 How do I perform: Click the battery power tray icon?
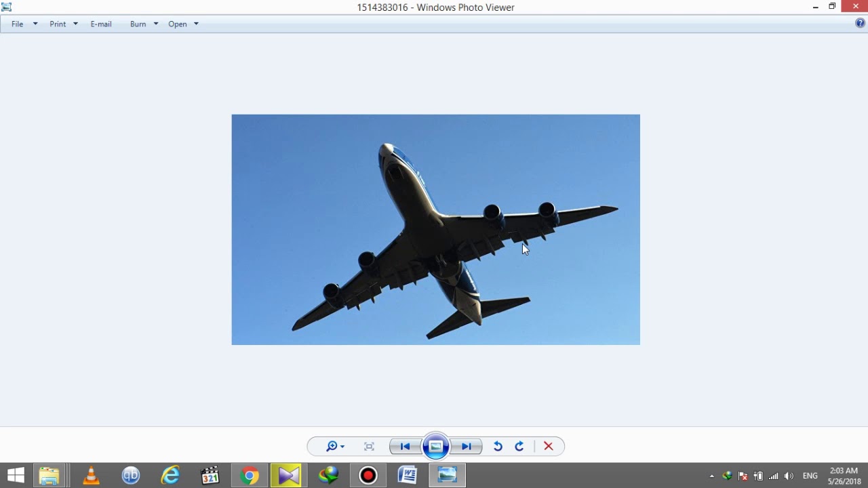[758, 476]
